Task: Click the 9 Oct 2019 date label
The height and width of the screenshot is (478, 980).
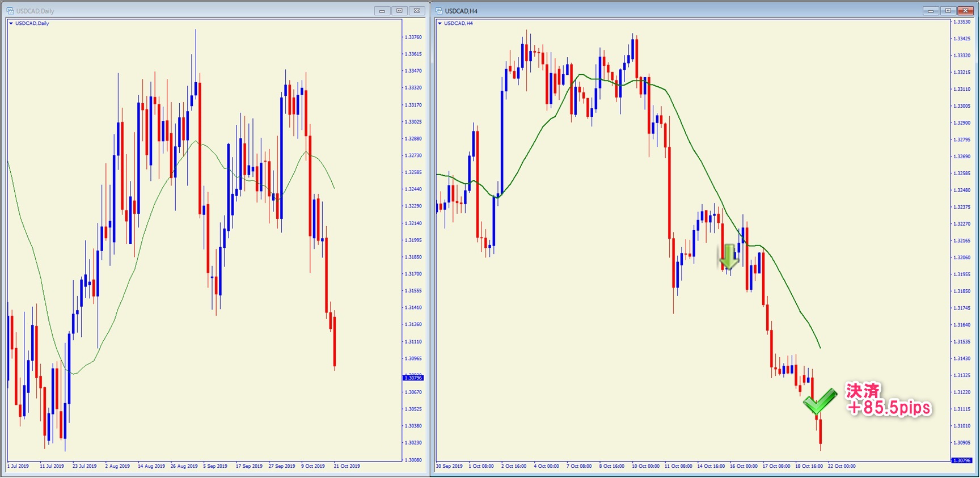Action: point(313,466)
